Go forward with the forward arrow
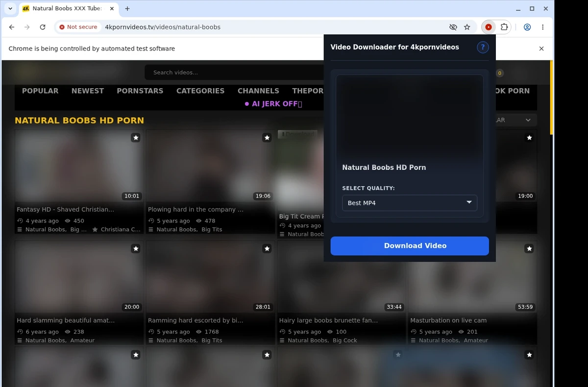Image resolution: width=588 pixels, height=387 pixels. [27, 27]
